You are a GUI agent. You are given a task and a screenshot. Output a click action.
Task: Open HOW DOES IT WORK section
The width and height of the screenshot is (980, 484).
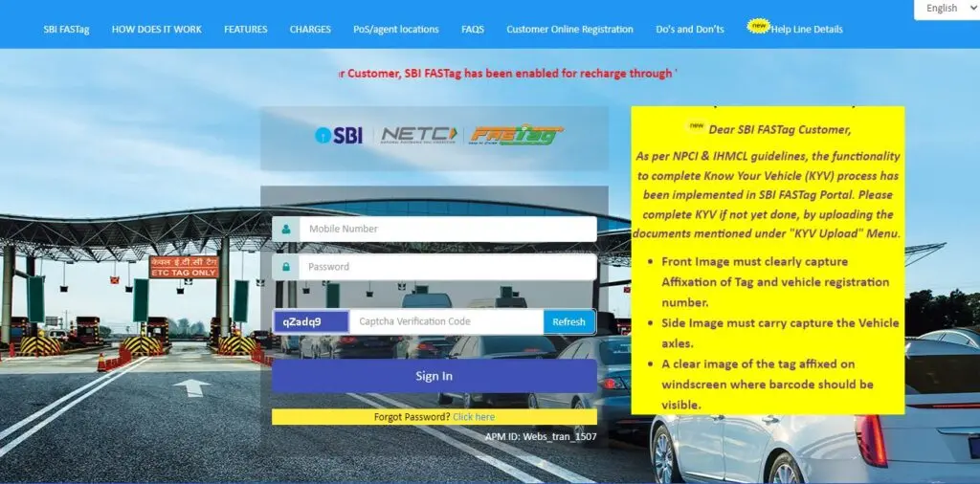157,30
